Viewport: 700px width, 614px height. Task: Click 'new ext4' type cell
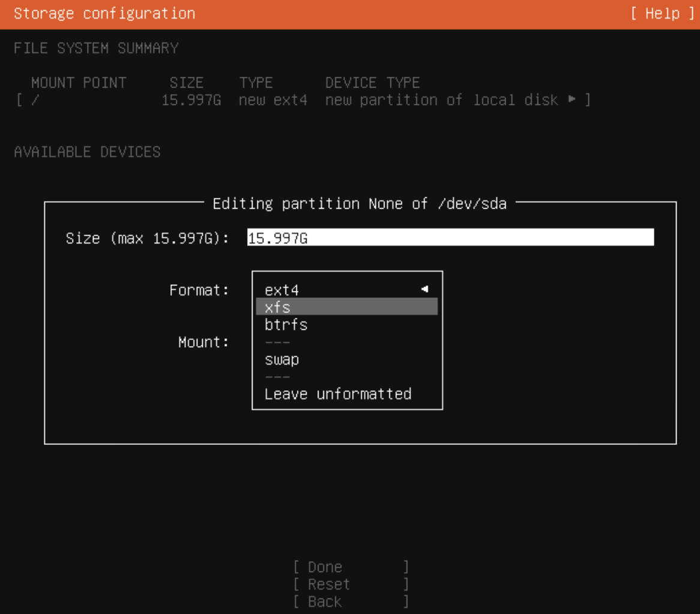pyautogui.click(x=273, y=100)
